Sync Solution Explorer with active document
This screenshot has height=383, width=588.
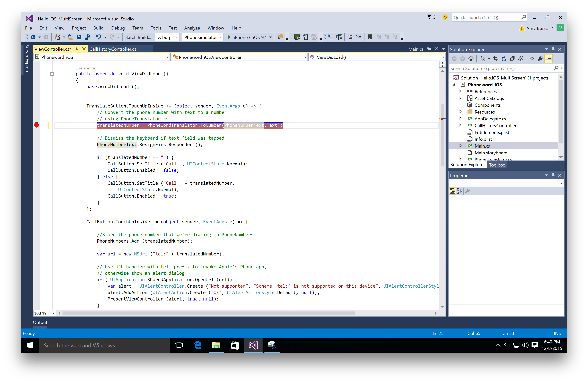pos(496,58)
